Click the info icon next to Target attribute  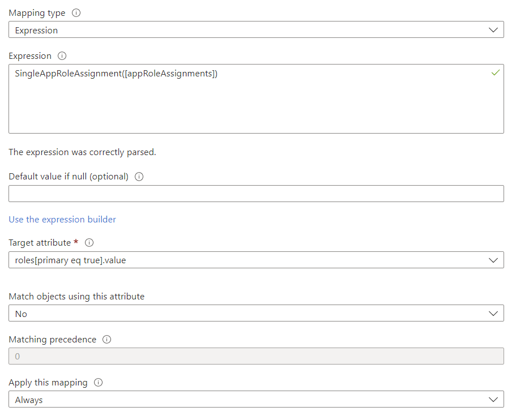click(89, 242)
